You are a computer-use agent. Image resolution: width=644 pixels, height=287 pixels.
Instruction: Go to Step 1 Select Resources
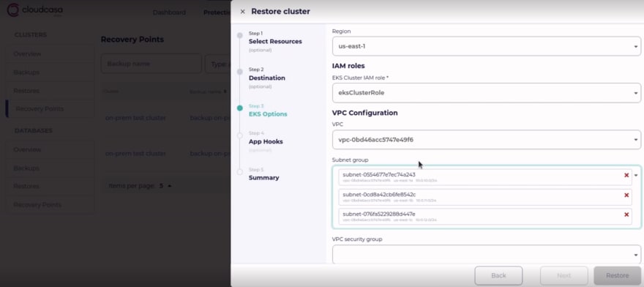(274, 42)
